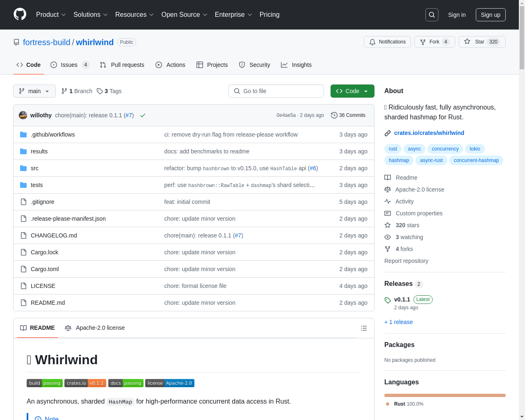Switch to the Pull requests tab

(122, 65)
